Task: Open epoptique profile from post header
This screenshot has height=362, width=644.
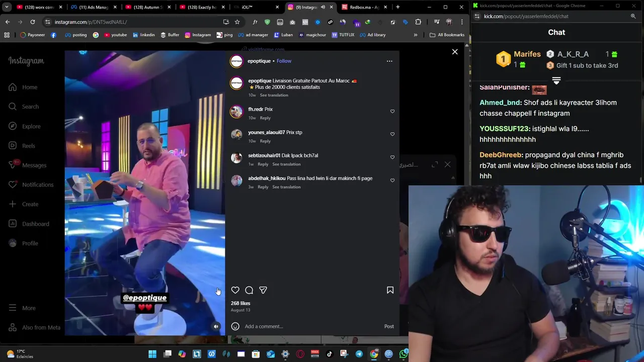Action: [259, 61]
